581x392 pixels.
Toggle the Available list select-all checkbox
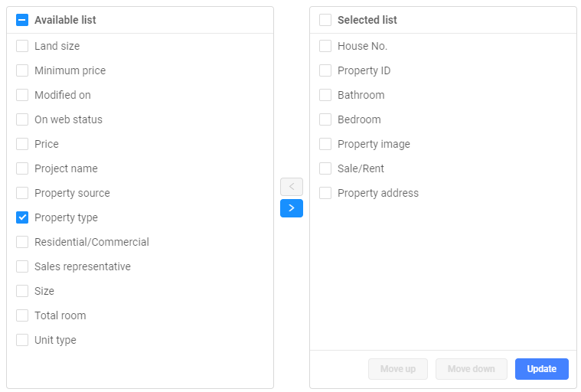point(22,20)
